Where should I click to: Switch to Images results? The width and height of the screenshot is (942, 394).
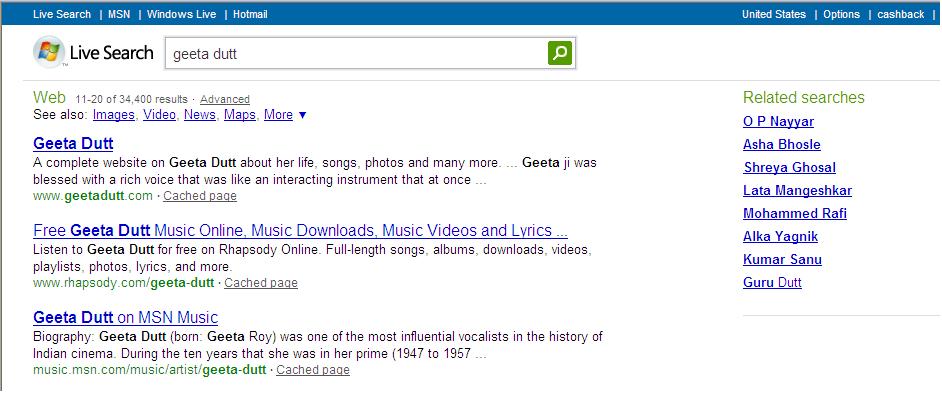coord(114,115)
